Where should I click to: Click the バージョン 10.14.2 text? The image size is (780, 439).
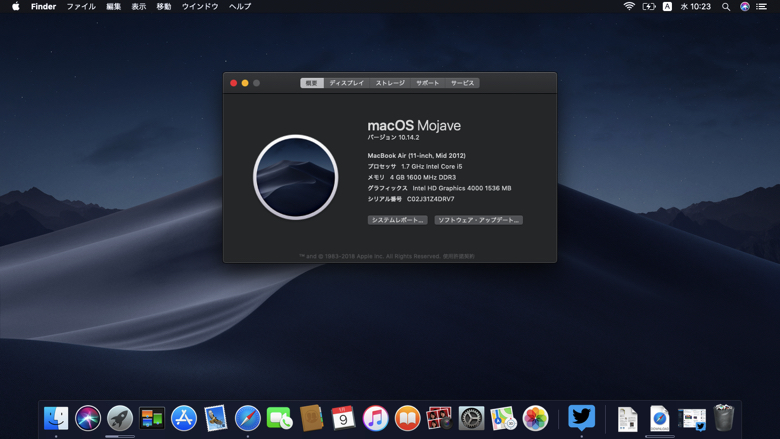pyautogui.click(x=393, y=138)
